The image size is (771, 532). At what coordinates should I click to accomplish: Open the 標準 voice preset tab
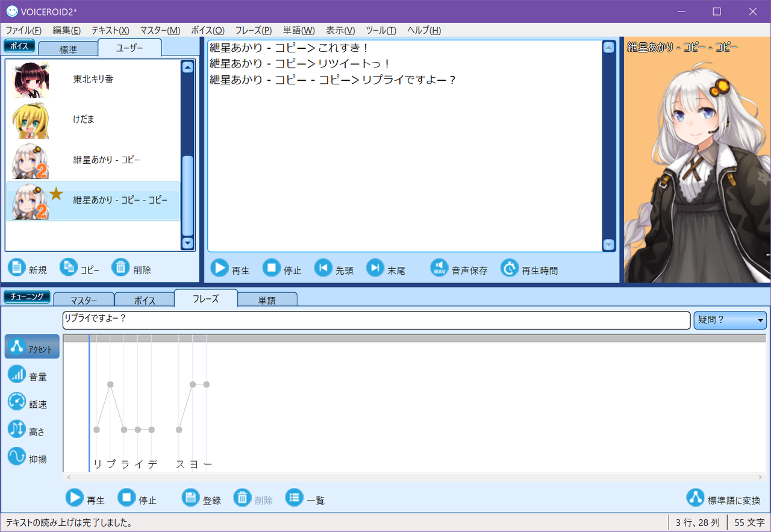(x=67, y=49)
